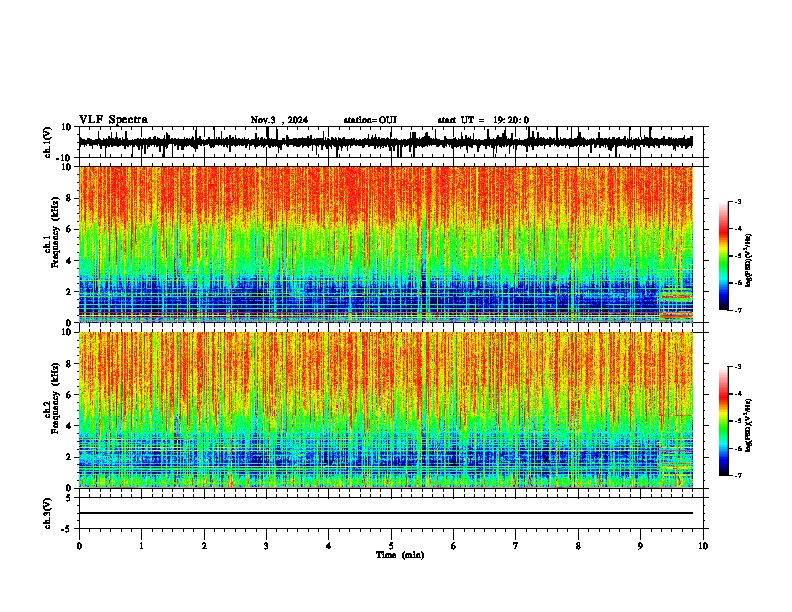Click the ch.2 spectrogram color bar
The height and width of the screenshot is (612, 792).
723,421
